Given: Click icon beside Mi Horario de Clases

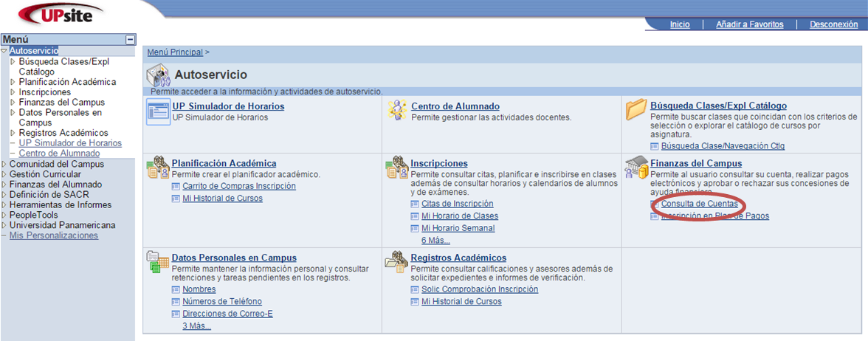Looking at the screenshot, I should point(416,216).
